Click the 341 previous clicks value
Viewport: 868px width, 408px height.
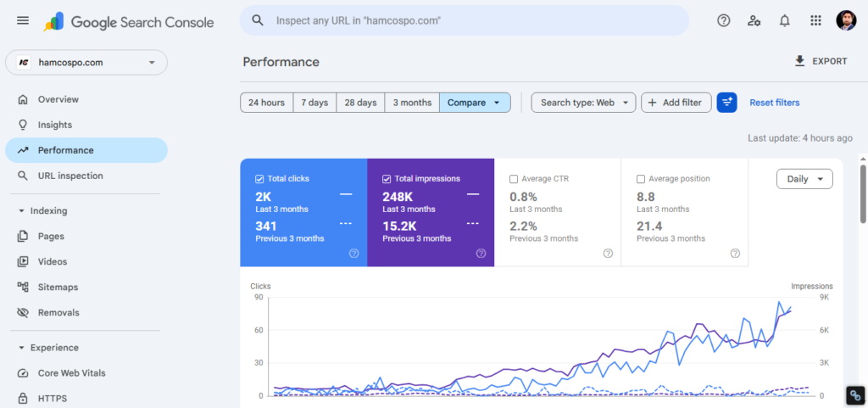point(265,226)
